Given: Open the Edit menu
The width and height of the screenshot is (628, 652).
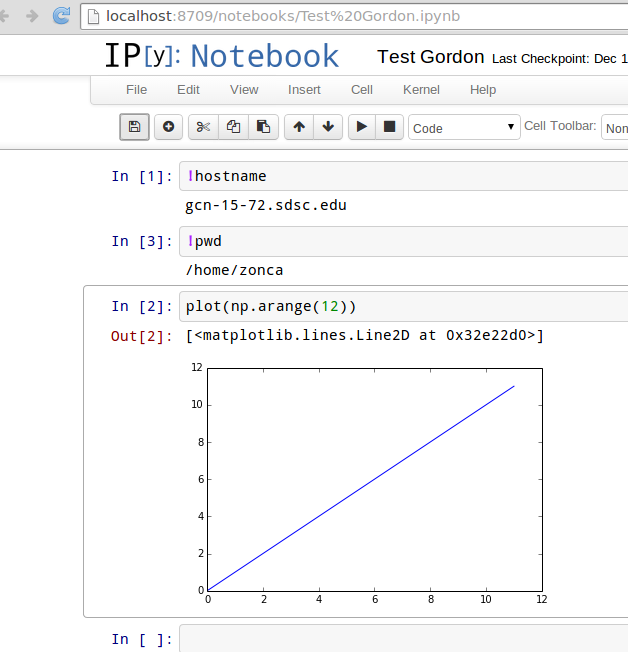Looking at the screenshot, I should coord(188,90).
